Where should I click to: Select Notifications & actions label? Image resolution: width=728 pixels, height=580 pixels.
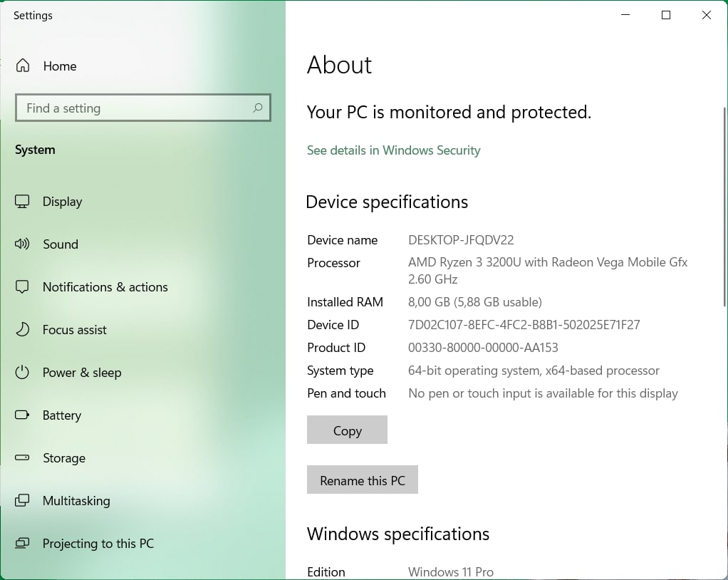point(105,287)
